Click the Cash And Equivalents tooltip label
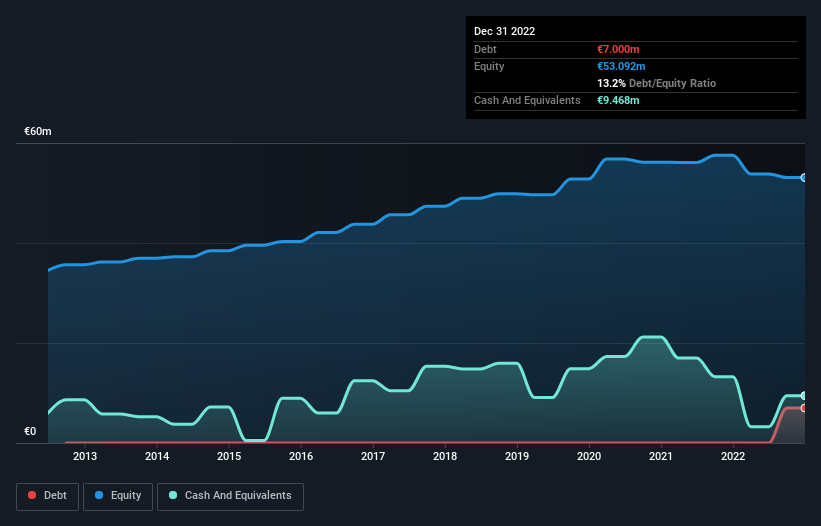The width and height of the screenshot is (821, 526). pos(527,100)
